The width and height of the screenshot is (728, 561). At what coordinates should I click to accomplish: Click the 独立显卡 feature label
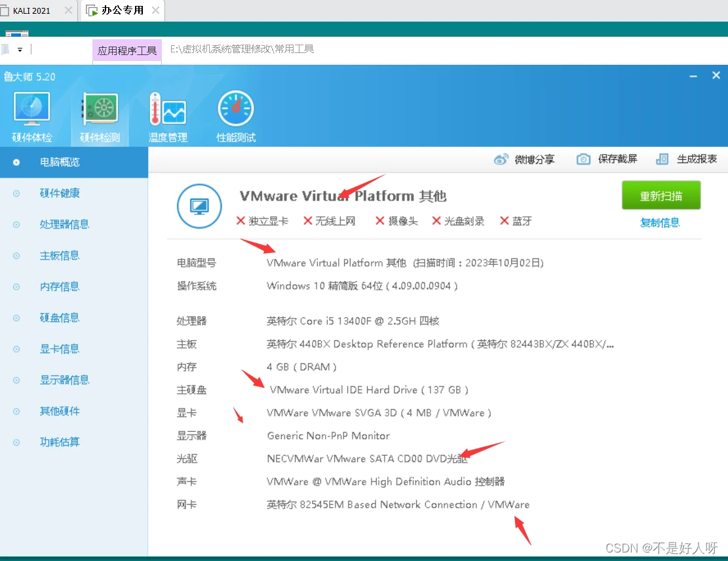coord(269,221)
